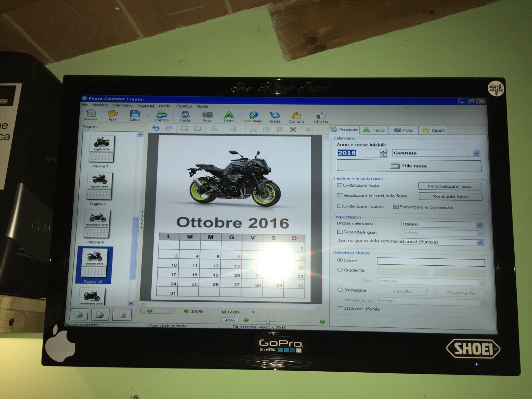532x399 pixels.
Task: Switch to the Testo tab
Action: pos(374,130)
